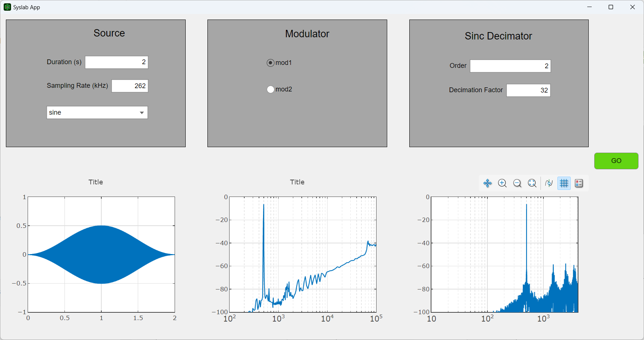The height and width of the screenshot is (340, 644).
Task: Select the pan tool in plot toolbar
Action: click(x=487, y=183)
